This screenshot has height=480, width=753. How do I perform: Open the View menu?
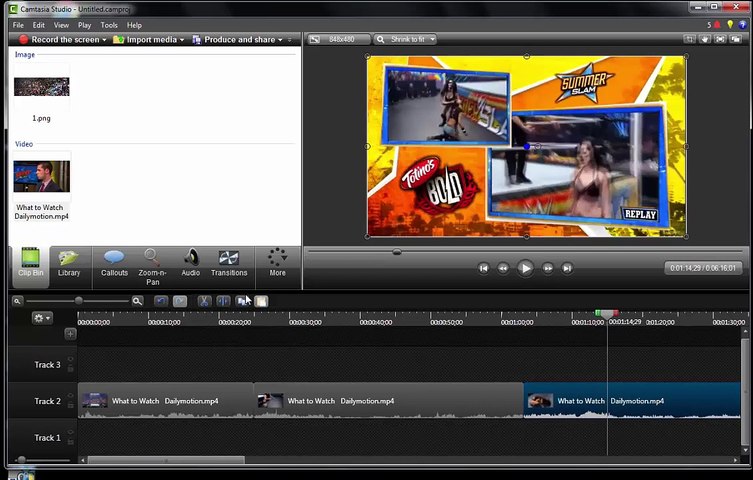point(61,25)
